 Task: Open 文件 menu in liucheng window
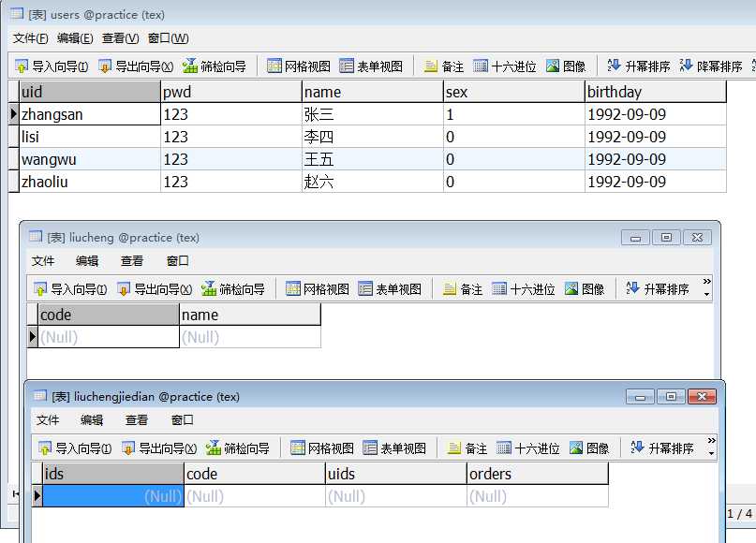(43, 261)
